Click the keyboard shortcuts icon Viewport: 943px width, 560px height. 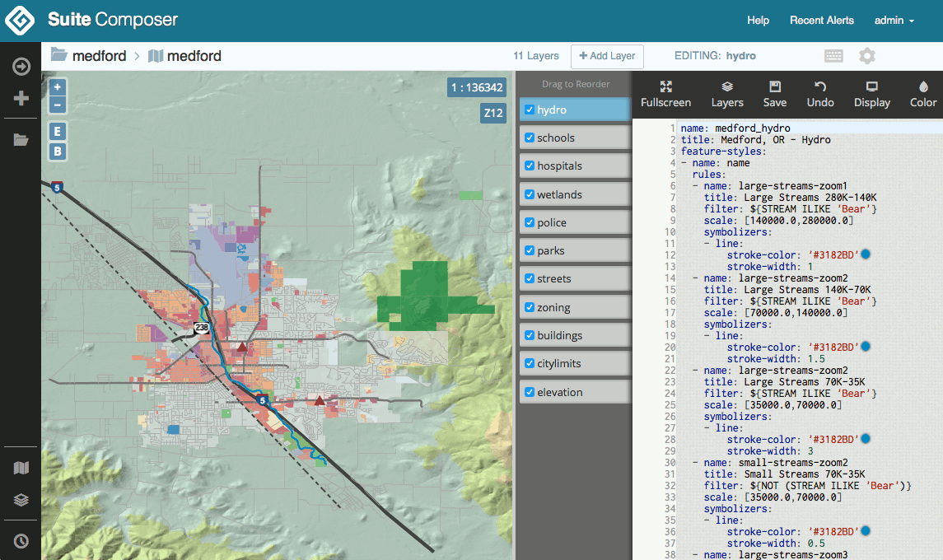tap(833, 56)
